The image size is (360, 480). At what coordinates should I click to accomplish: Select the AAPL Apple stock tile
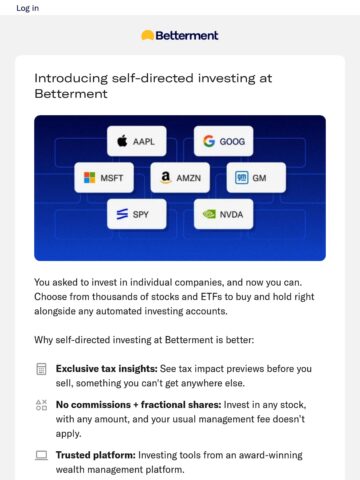(x=137, y=141)
